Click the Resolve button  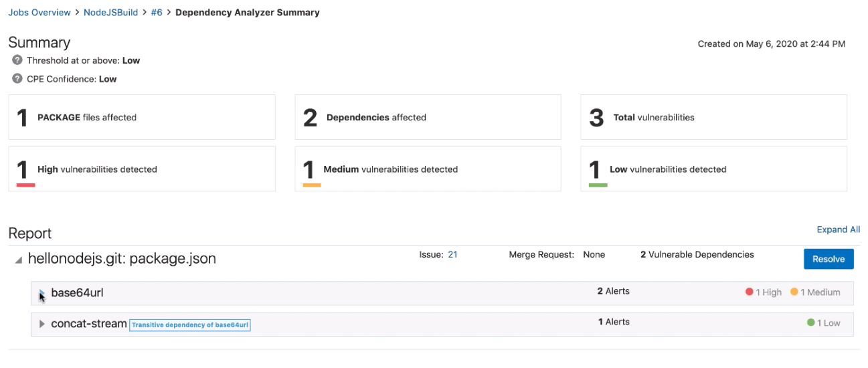(829, 259)
